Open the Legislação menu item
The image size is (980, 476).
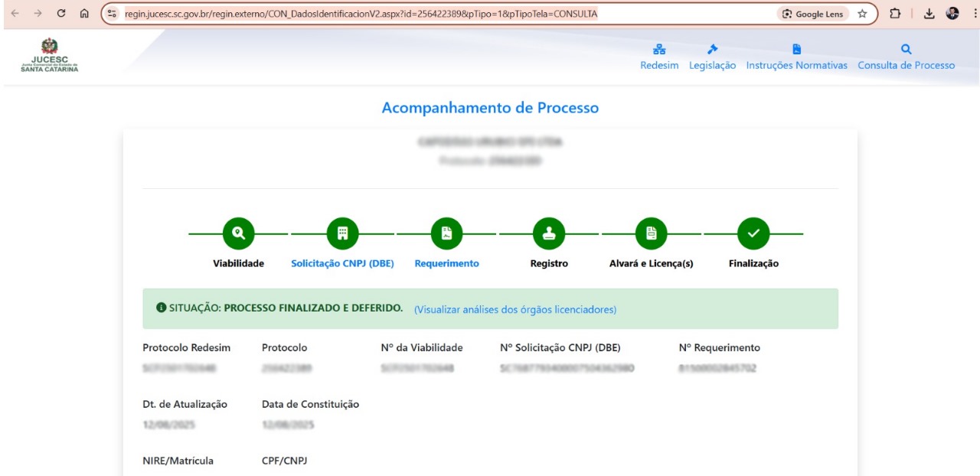pyautogui.click(x=712, y=58)
